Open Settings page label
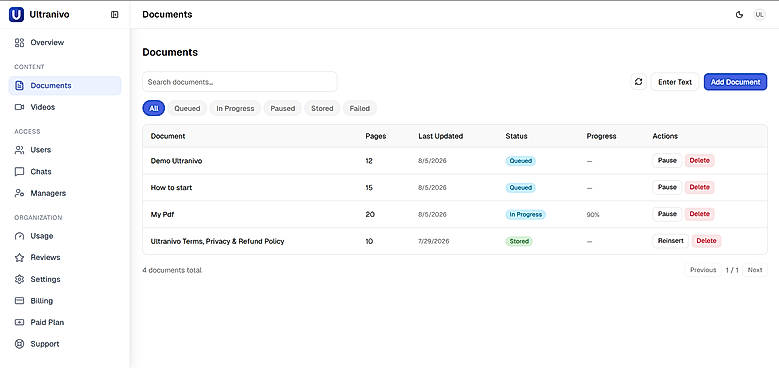 tap(45, 279)
